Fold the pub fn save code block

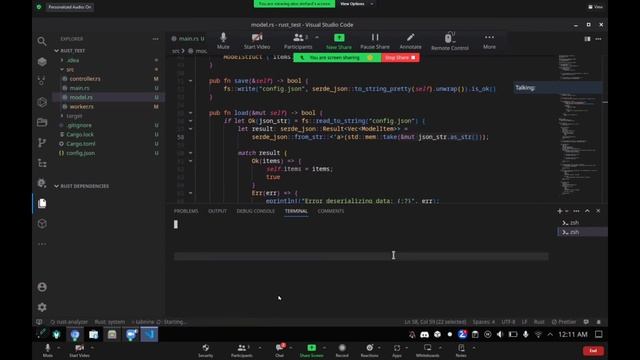(x=190, y=81)
